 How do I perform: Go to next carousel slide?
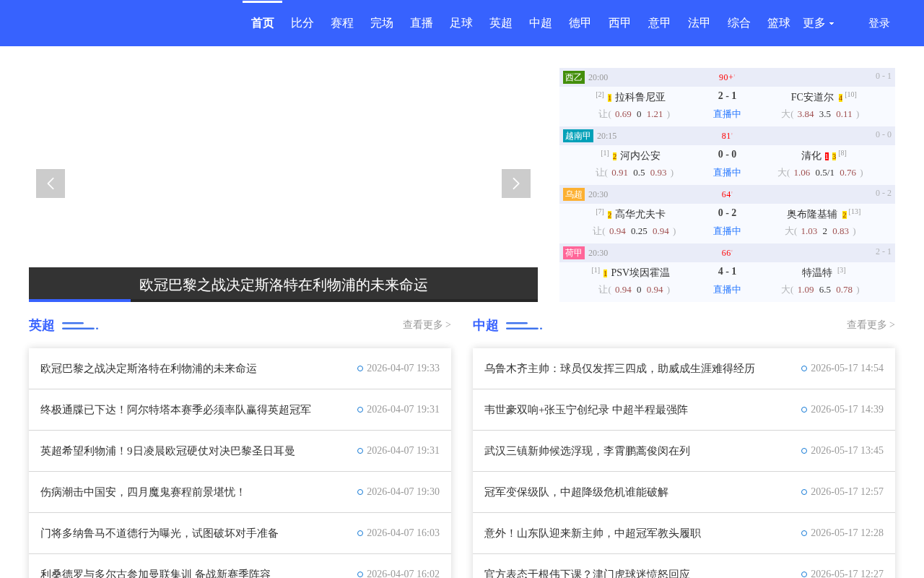tap(516, 184)
